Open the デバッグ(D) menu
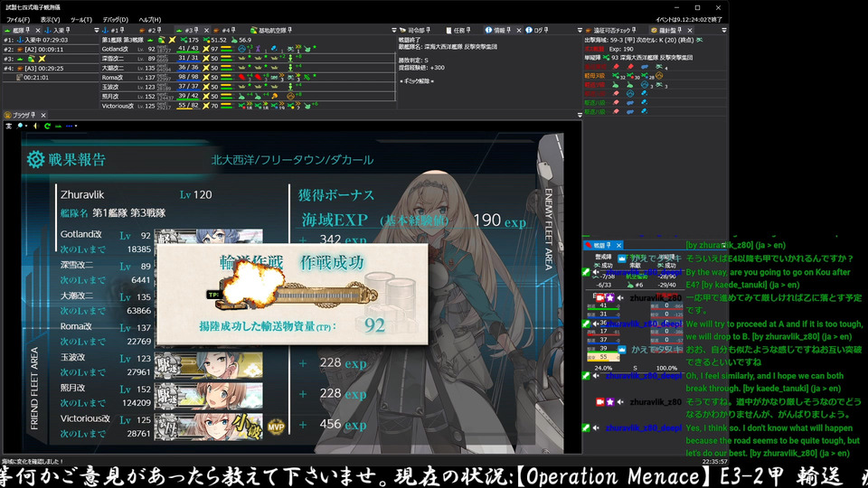 (115, 19)
